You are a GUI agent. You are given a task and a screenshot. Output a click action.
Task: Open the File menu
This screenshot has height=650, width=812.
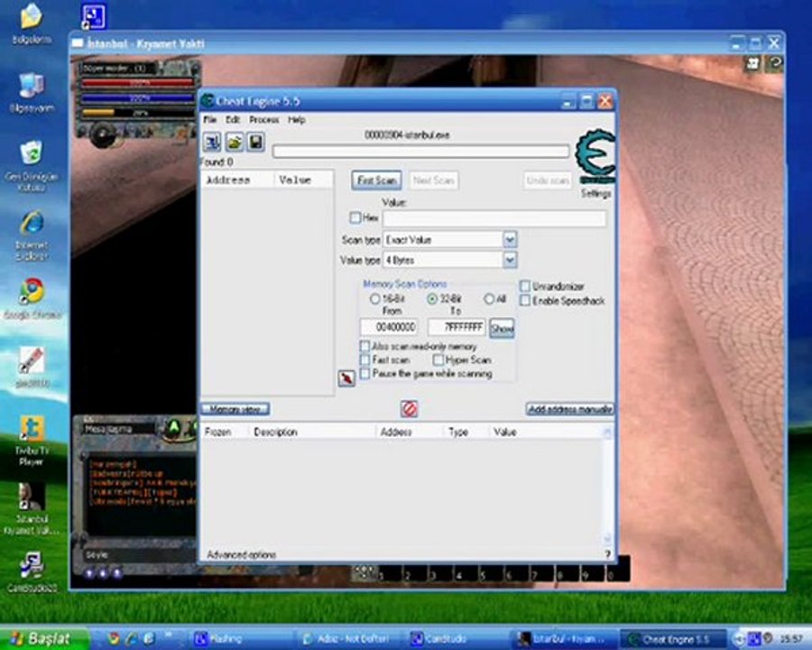tap(209, 120)
